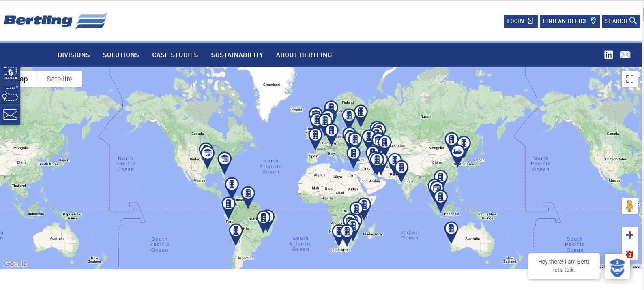Expand the Divisions menu
Viewport: 644px width, 290px height.
point(74,55)
